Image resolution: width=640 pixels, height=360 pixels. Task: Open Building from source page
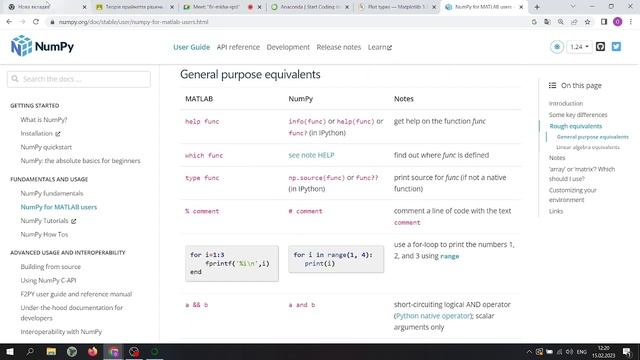51,267
